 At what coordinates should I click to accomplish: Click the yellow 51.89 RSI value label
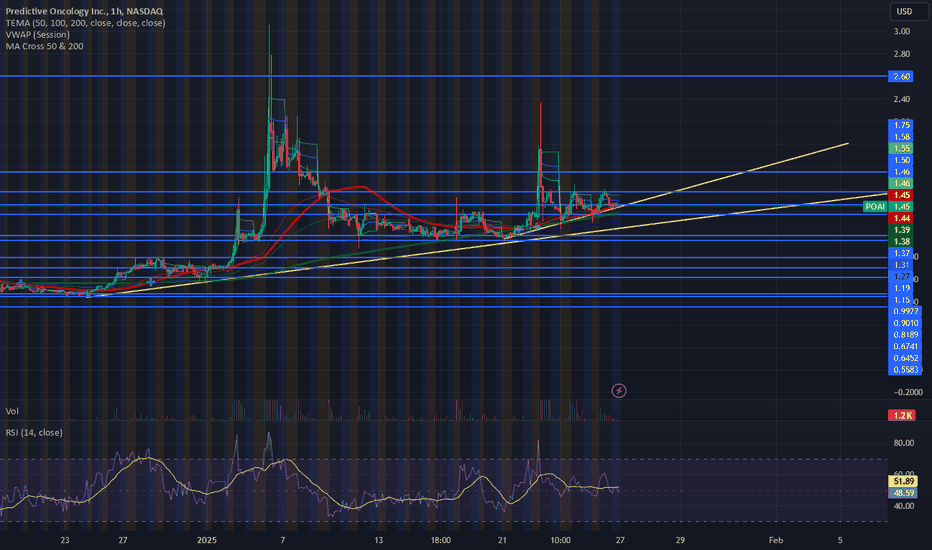903,481
